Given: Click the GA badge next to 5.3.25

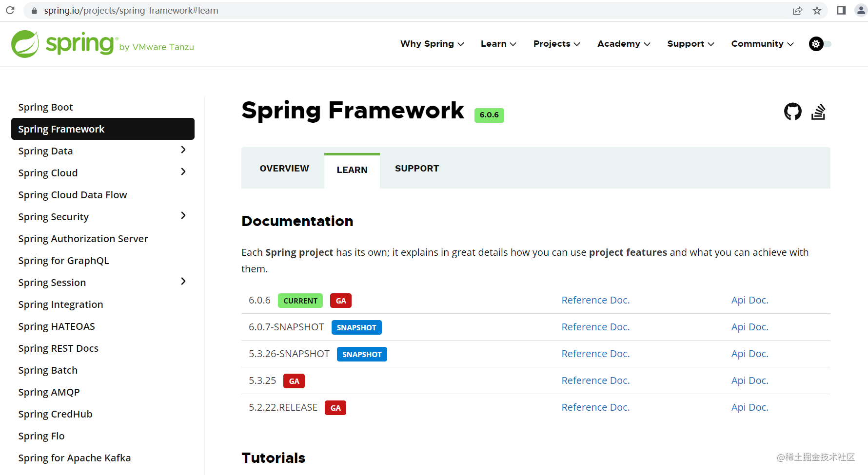Looking at the screenshot, I should [x=294, y=381].
